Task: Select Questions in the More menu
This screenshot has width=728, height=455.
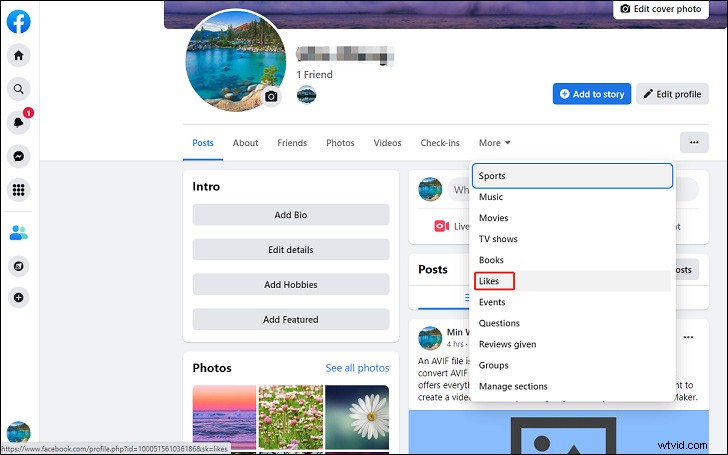Action: [572, 323]
